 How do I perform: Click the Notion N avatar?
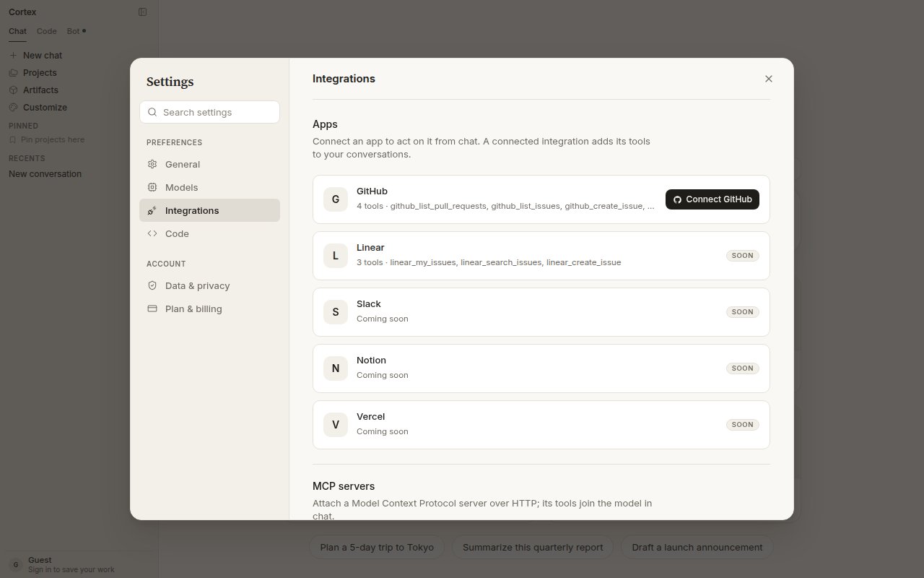tap(336, 368)
